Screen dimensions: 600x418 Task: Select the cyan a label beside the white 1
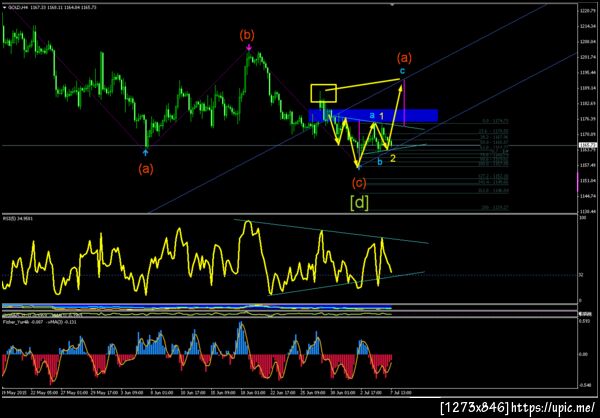[x=372, y=115]
